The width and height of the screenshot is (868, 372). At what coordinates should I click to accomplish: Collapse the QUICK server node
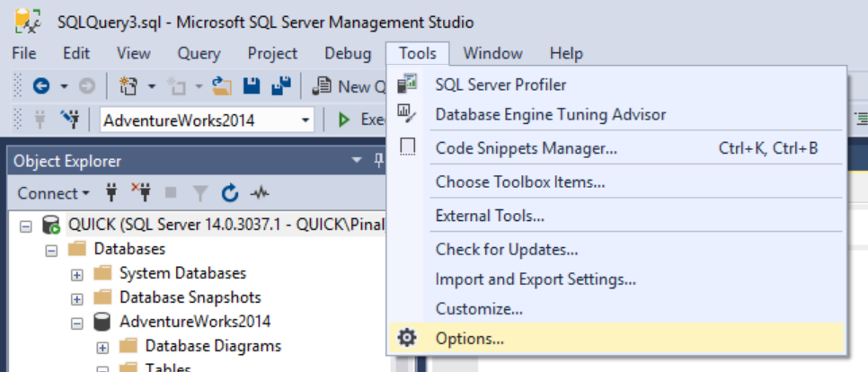(x=25, y=226)
